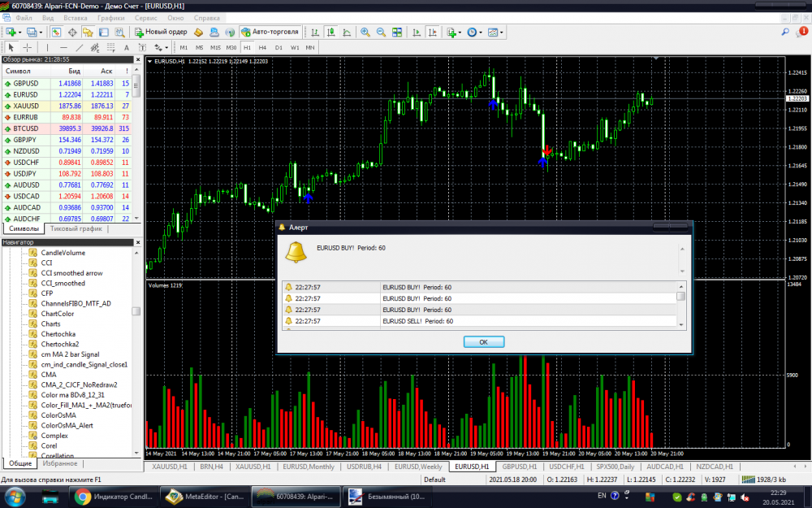This screenshot has width=812, height=508.
Task: Select the text letter A tool
Action: click(x=127, y=48)
